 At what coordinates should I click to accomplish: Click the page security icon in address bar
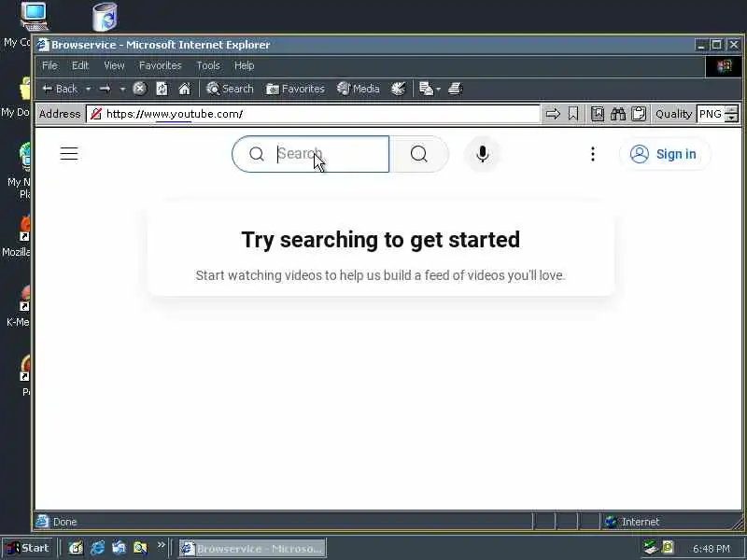tap(96, 114)
